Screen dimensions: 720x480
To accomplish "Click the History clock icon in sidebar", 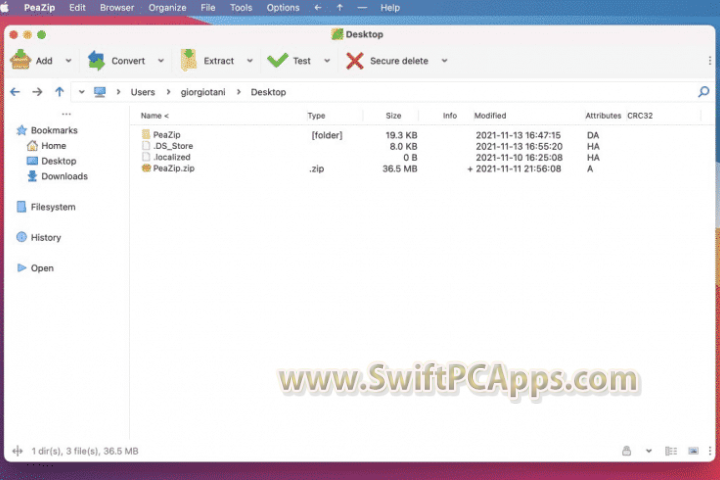I will coord(21,237).
